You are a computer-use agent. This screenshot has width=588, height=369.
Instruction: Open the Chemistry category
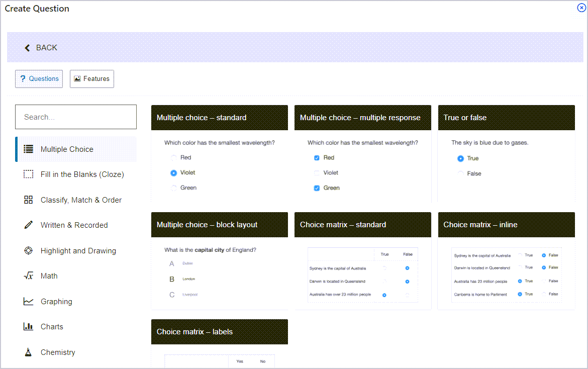tap(76, 352)
